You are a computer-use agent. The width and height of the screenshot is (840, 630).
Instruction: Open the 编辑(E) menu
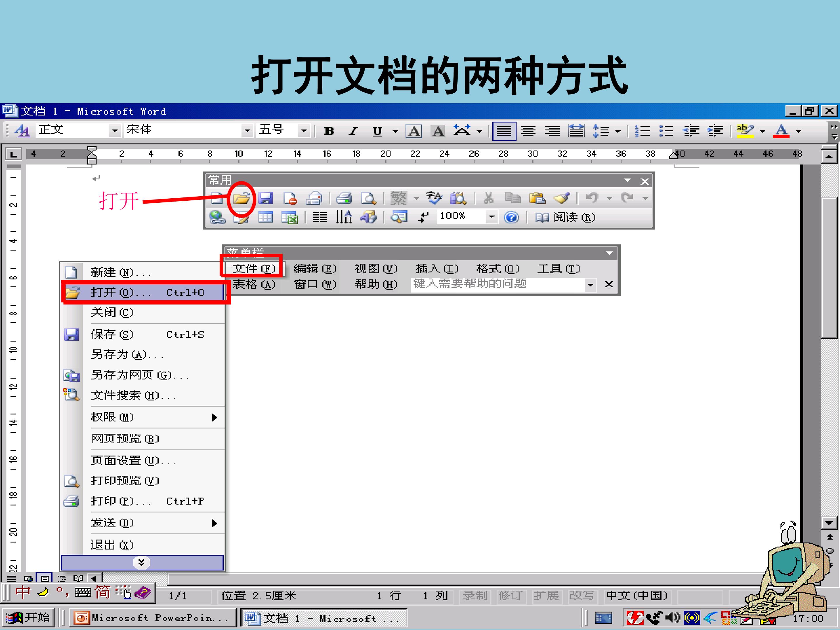(315, 269)
